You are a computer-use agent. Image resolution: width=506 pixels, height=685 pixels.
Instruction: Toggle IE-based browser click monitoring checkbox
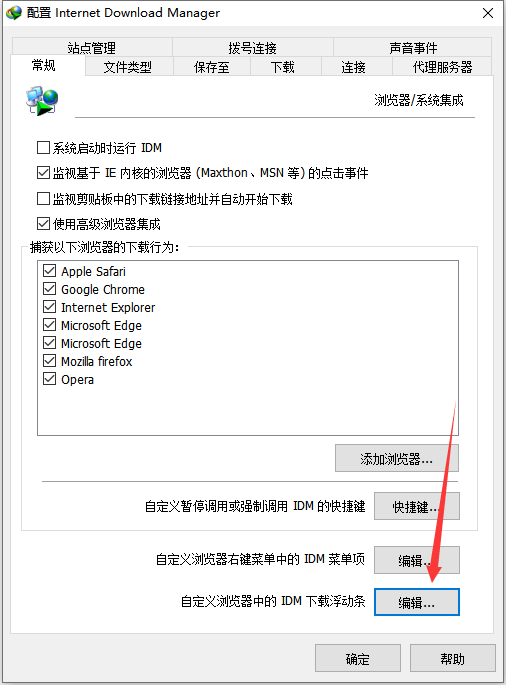coord(43,173)
